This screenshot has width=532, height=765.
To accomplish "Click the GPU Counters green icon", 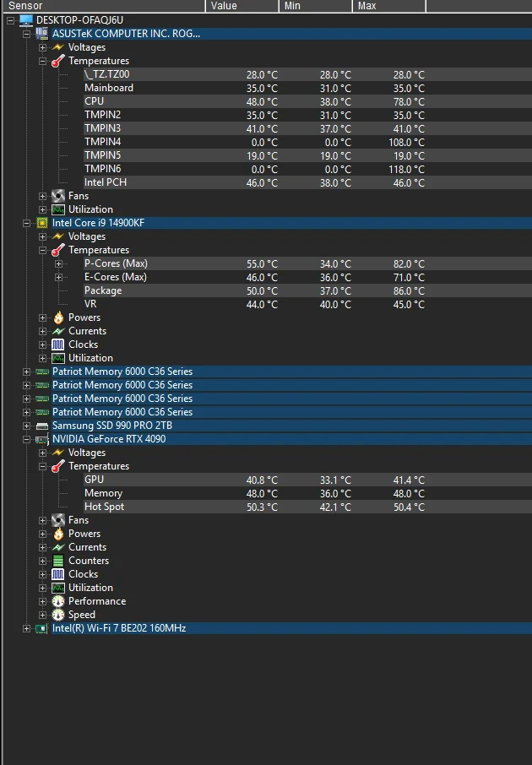I will (58, 561).
